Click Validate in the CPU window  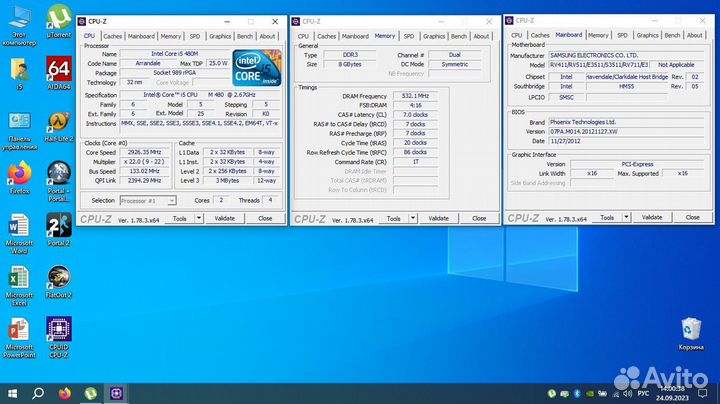point(225,219)
